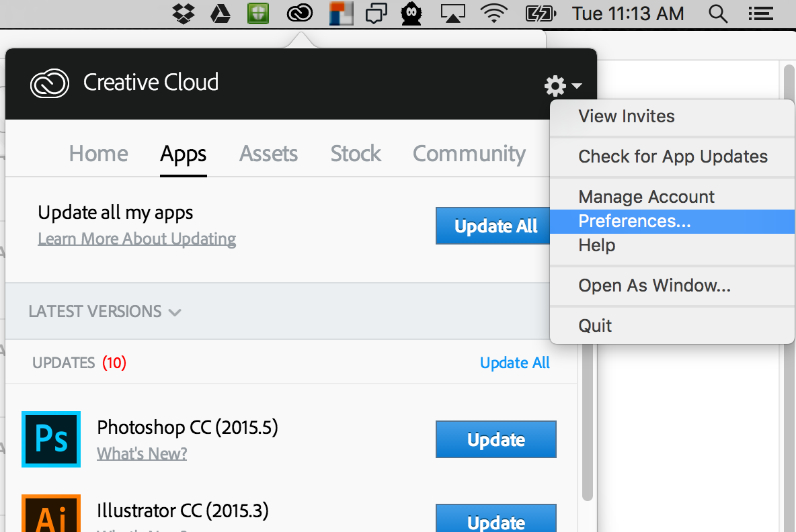Click the Wi-Fi status icon

pos(494,13)
